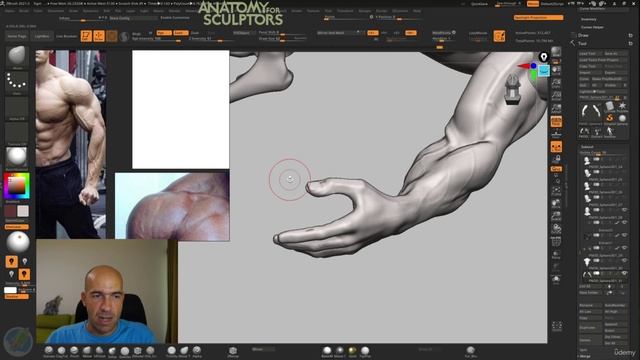Toggle Transp transparency button
This screenshot has width=640, height=360.
[556, 255]
